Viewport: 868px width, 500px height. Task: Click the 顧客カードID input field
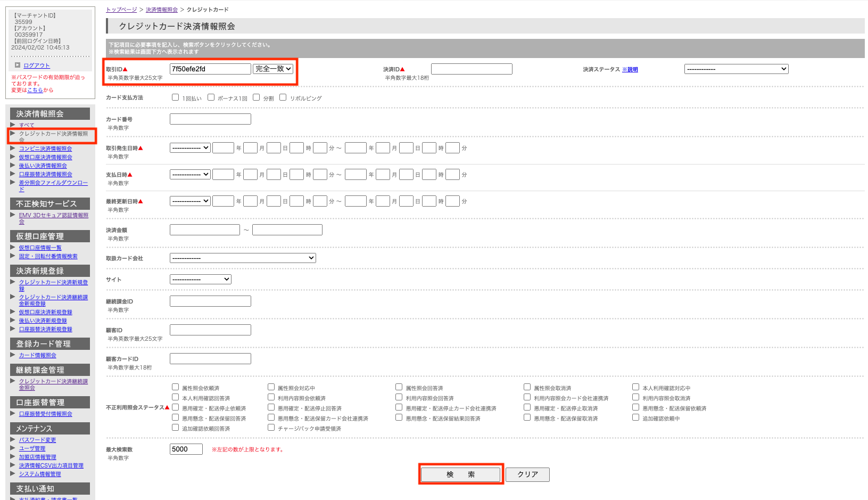tap(210, 358)
